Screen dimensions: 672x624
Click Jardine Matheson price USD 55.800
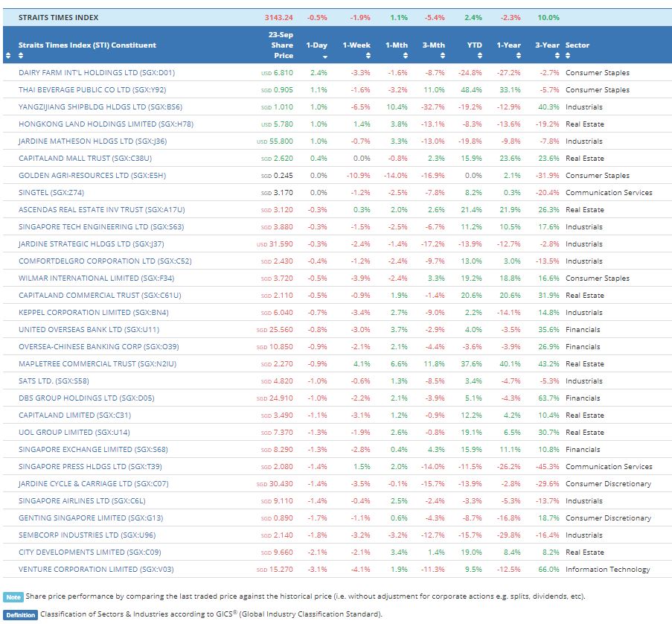coord(275,141)
